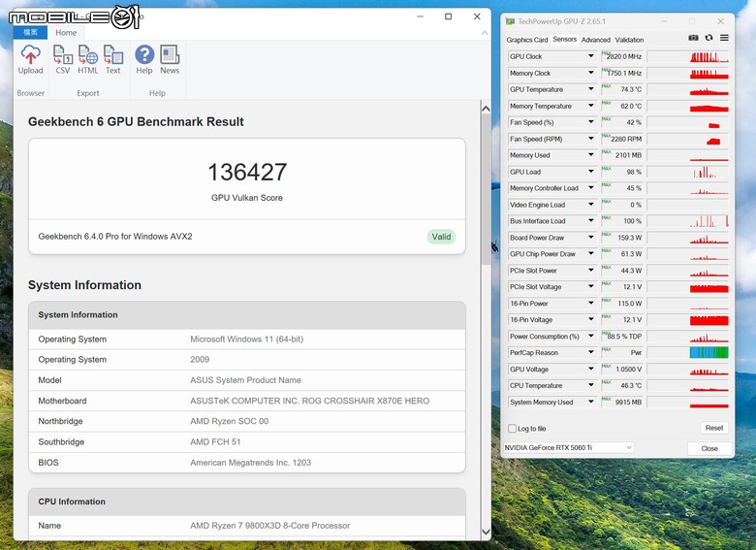Select the Home ribbon tab
Screen dimensions: 756x550
click(66, 33)
